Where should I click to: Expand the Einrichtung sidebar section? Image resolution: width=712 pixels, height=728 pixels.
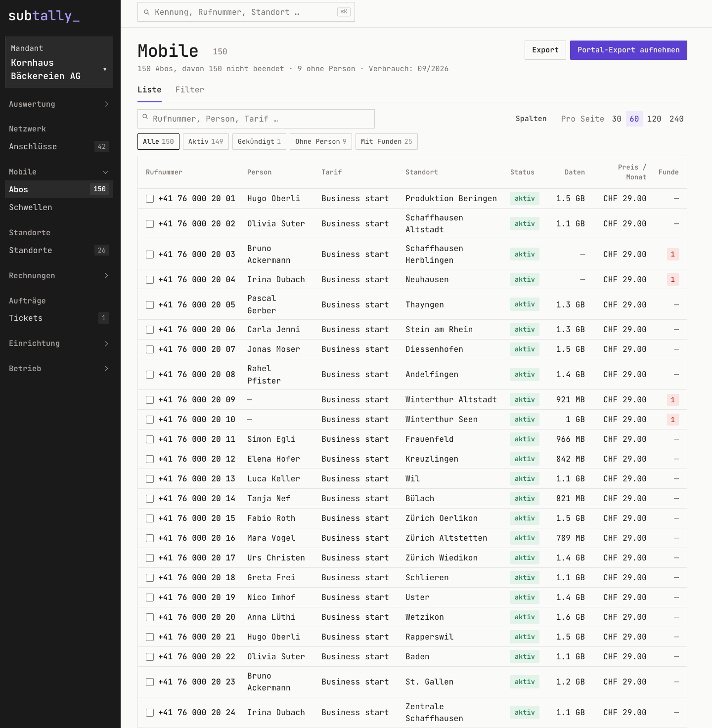tap(59, 343)
